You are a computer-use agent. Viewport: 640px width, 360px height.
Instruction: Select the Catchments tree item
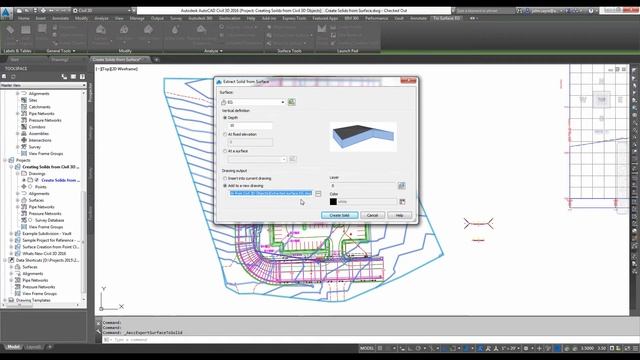tap(40, 107)
